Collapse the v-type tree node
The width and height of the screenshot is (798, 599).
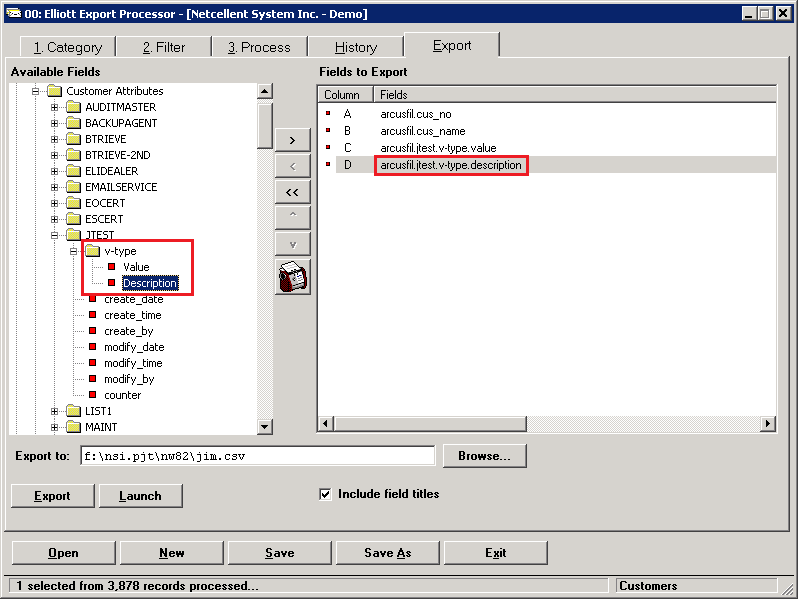(x=73, y=251)
